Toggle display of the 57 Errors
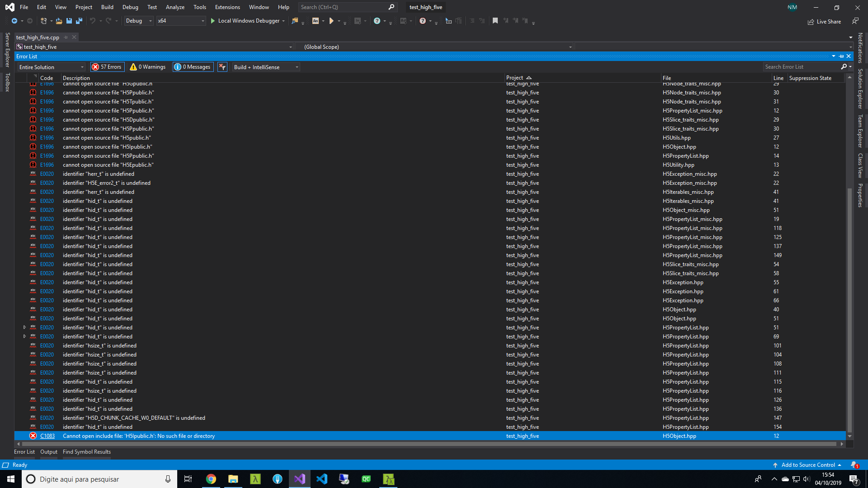This screenshot has width=868, height=488. (x=107, y=66)
